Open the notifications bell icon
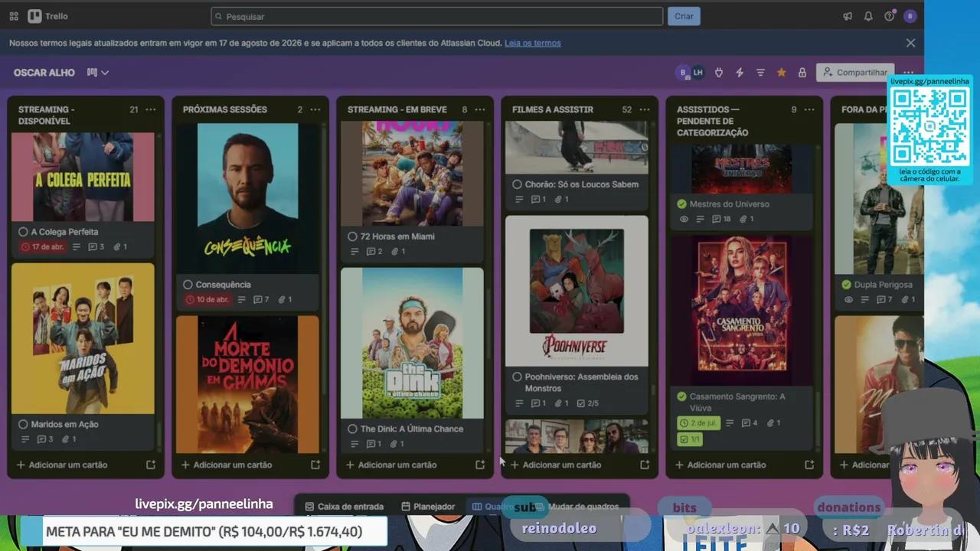This screenshot has height=551, width=980. (x=868, y=16)
